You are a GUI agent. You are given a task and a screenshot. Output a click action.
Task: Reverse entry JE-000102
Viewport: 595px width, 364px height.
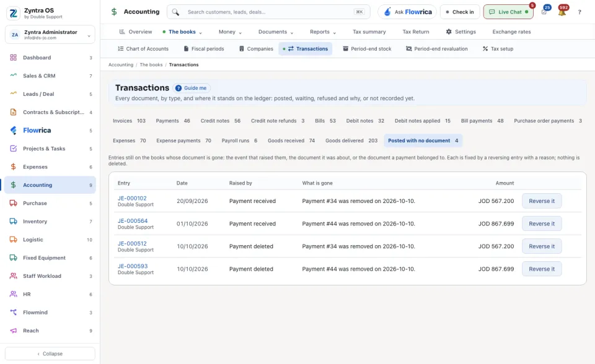tap(542, 201)
